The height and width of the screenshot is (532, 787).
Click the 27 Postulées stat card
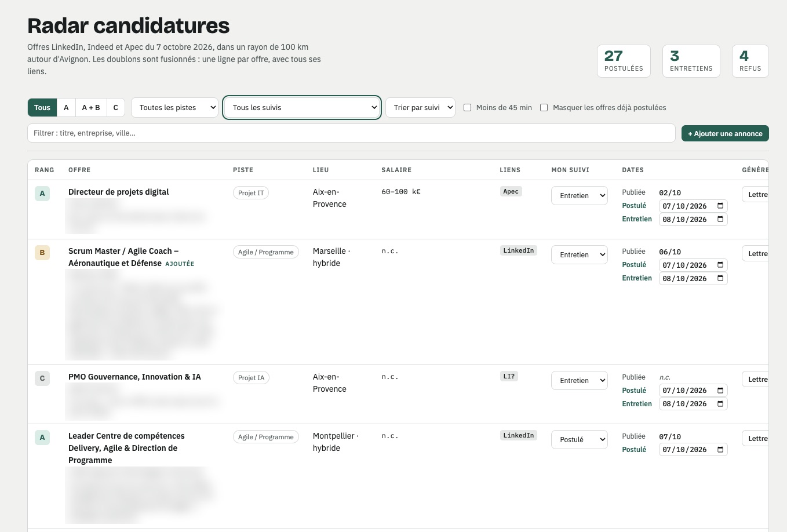[624, 61]
